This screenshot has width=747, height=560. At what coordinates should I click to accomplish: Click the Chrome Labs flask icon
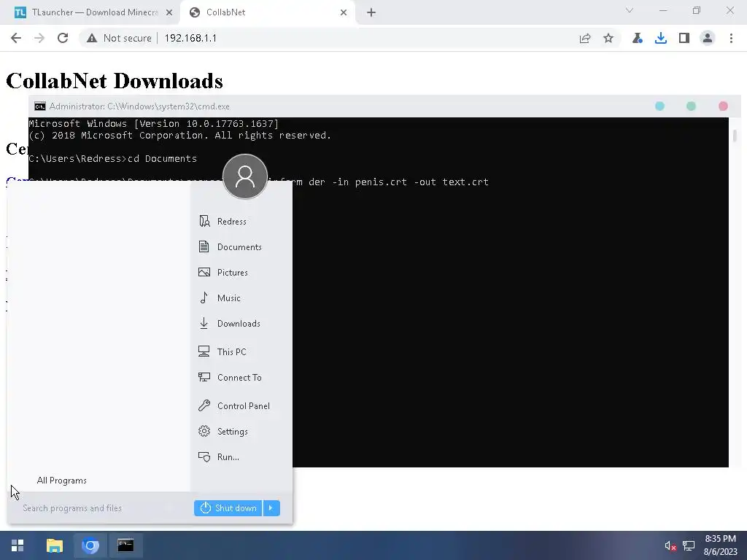click(638, 38)
